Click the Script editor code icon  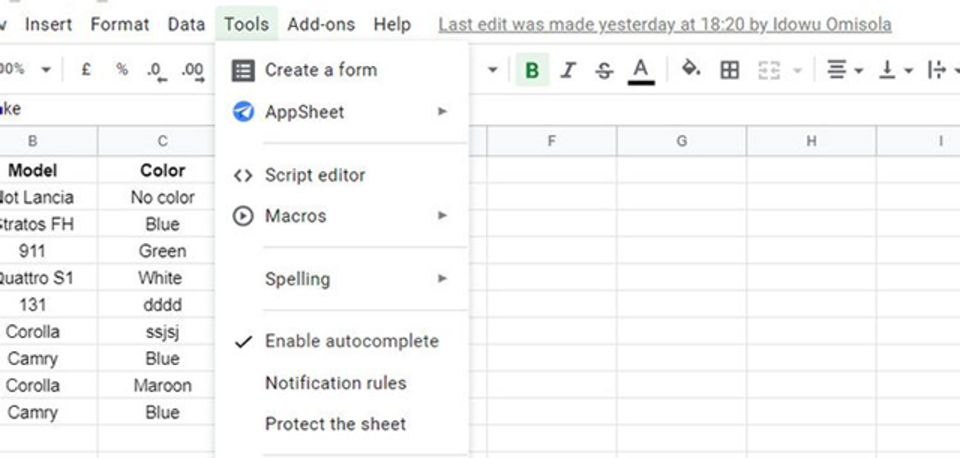(x=243, y=176)
